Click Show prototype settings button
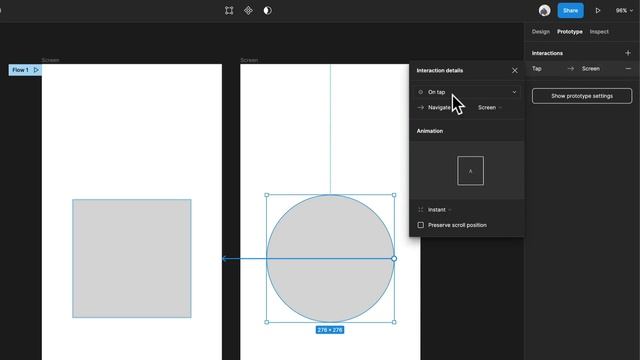Viewport: 640px width, 360px height. point(582,96)
